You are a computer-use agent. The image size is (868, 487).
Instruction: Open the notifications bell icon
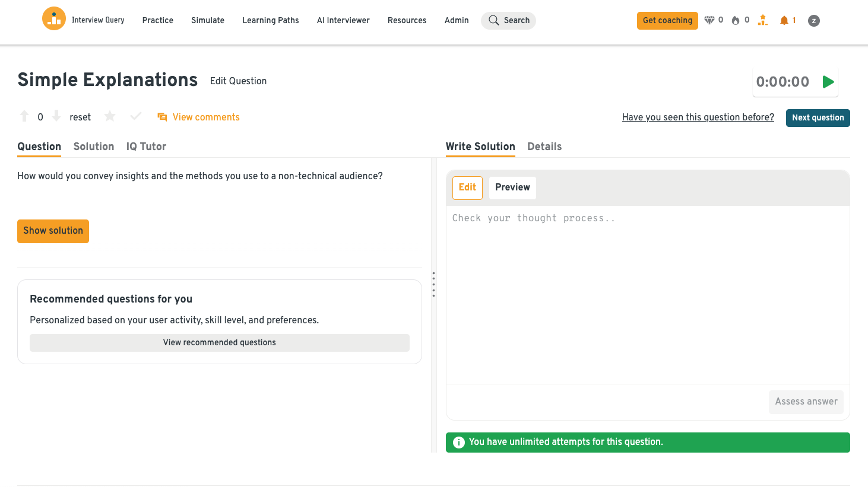tap(784, 21)
